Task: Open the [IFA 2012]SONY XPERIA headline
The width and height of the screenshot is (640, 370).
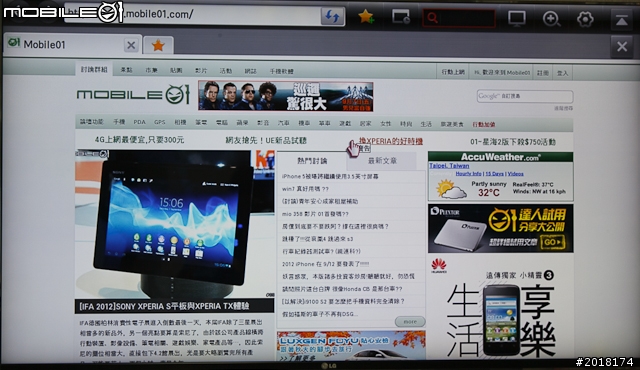Action: point(164,306)
